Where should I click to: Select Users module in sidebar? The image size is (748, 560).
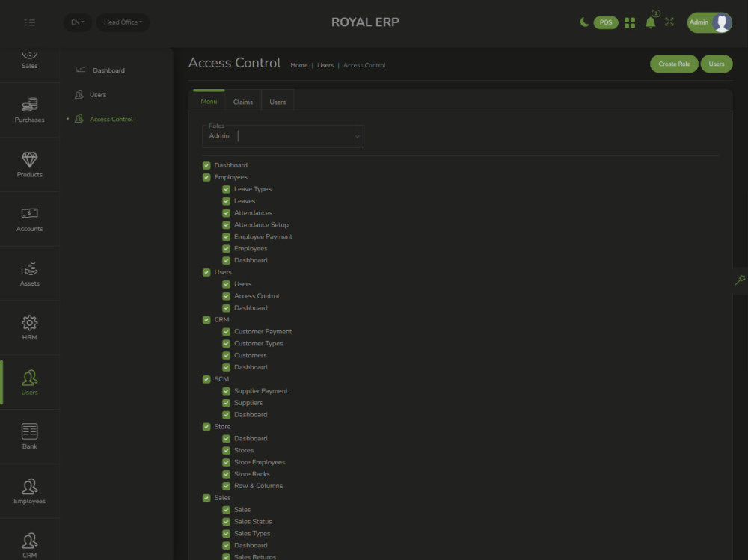pos(30,383)
